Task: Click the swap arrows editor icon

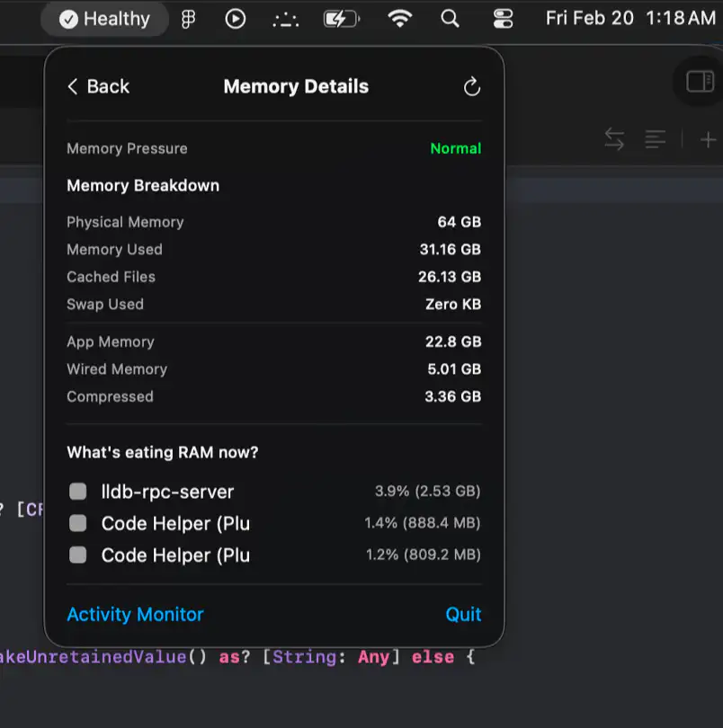Action: click(614, 139)
